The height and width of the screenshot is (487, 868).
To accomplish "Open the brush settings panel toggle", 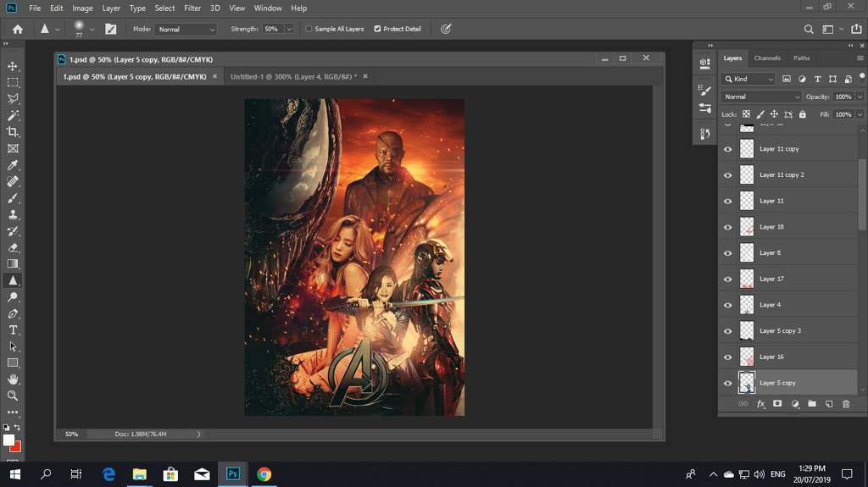I will point(111,30).
